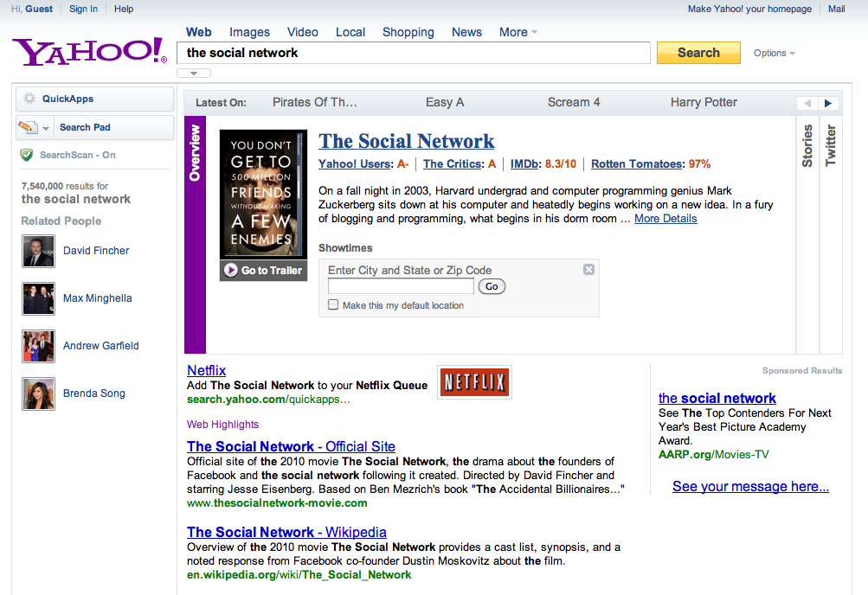Click the Yahoo! logo
This screenshot has height=595, width=868.
pyautogui.click(x=89, y=51)
